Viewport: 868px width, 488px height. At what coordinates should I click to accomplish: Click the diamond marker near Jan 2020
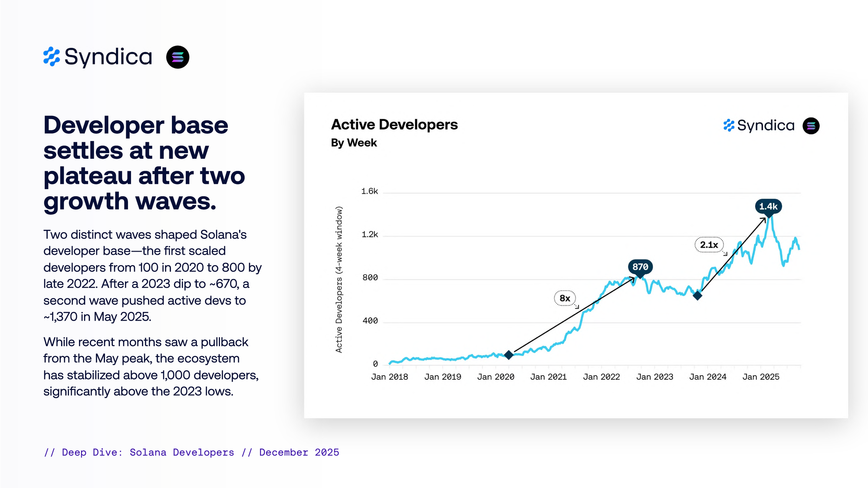(509, 355)
